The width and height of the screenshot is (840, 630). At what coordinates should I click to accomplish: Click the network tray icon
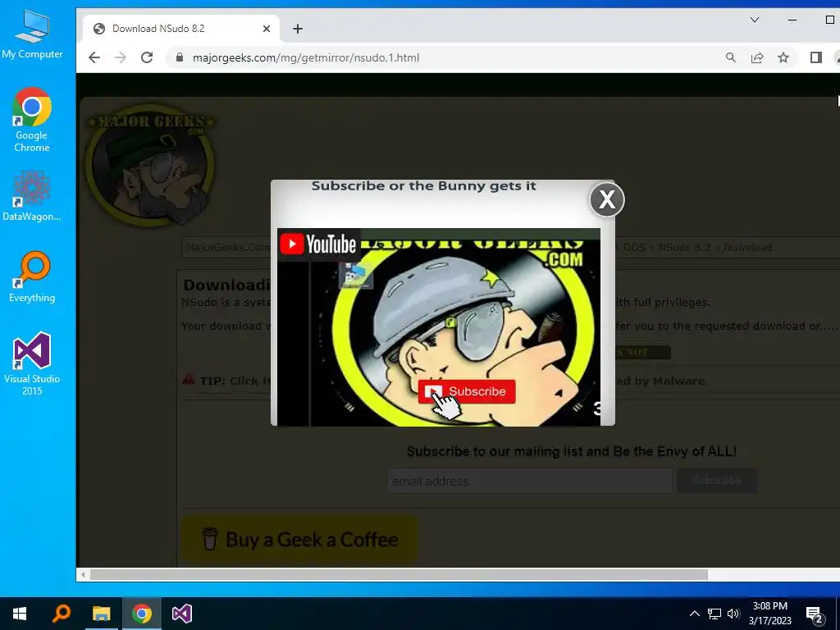click(714, 614)
